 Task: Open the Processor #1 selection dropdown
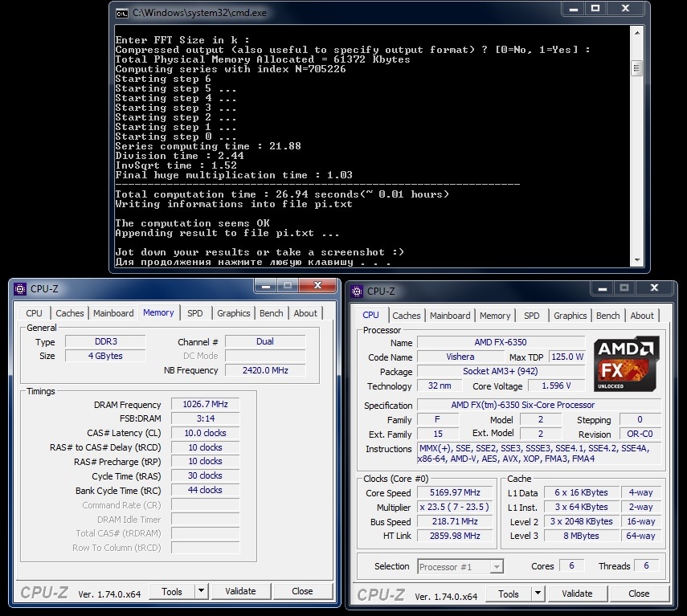pyautogui.click(x=460, y=567)
